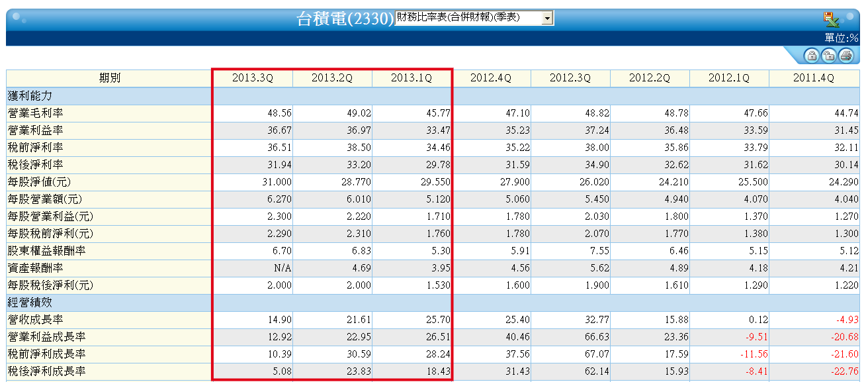This screenshot has width=868, height=382.
Task: Select the 2013.3Q column header
Action: tap(253, 78)
